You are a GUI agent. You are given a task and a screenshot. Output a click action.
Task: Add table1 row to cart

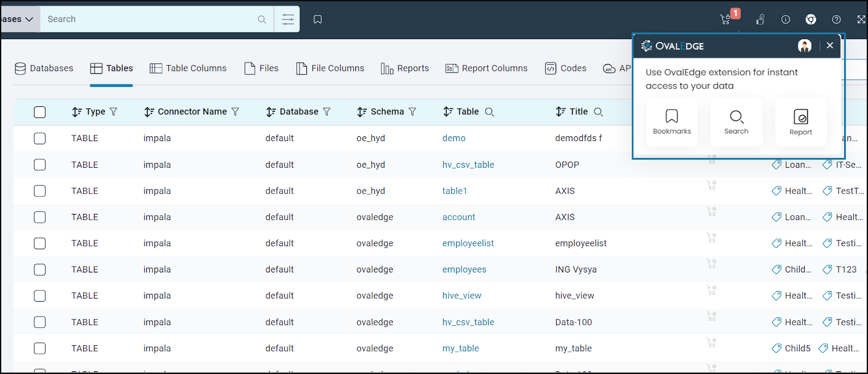point(711,186)
